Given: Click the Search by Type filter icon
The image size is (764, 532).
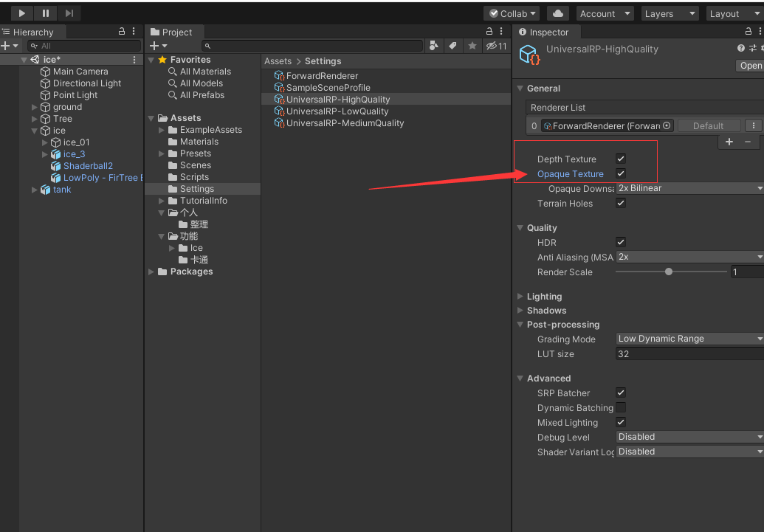Looking at the screenshot, I should click(434, 46).
